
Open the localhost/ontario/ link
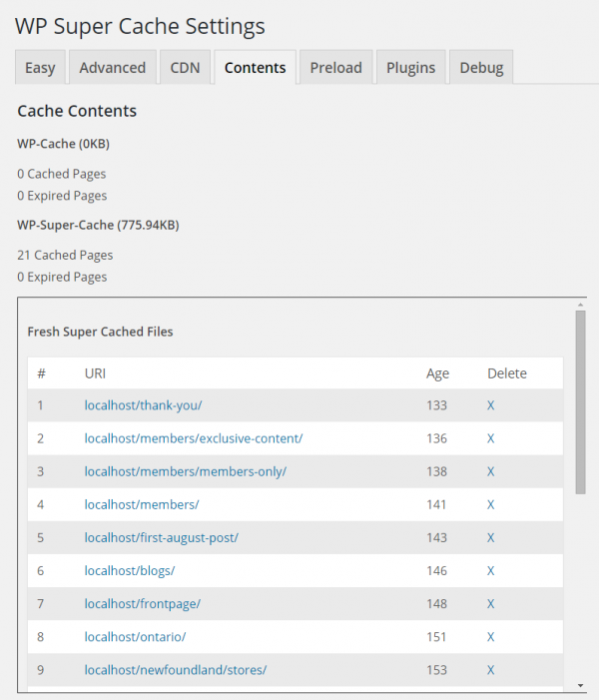(x=135, y=637)
